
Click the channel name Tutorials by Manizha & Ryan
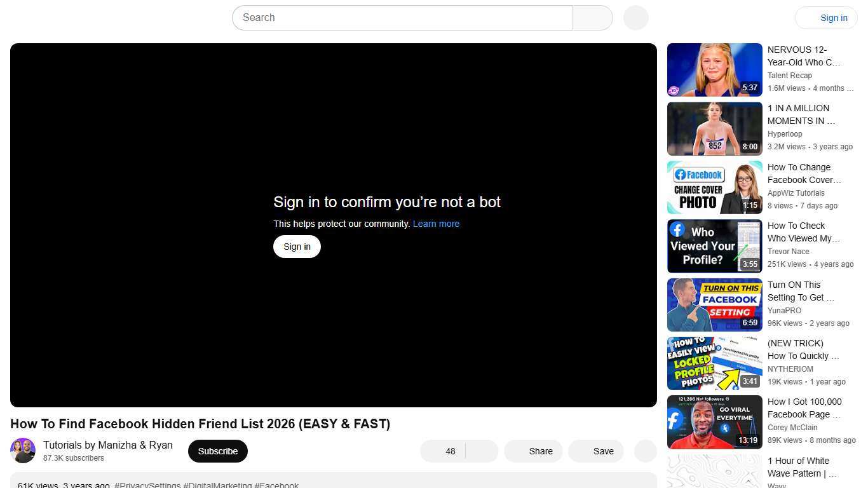107,445
